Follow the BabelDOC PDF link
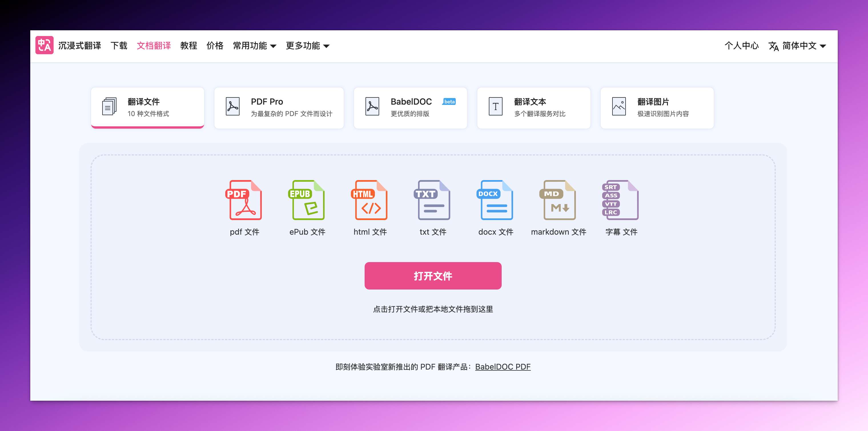Viewport: 868px width, 431px height. click(503, 367)
